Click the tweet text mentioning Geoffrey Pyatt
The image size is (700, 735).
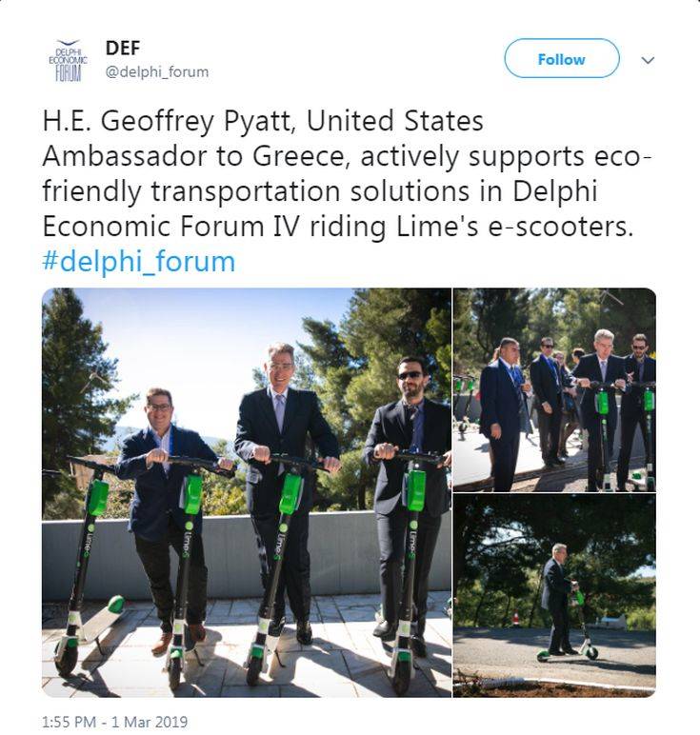[347, 173]
